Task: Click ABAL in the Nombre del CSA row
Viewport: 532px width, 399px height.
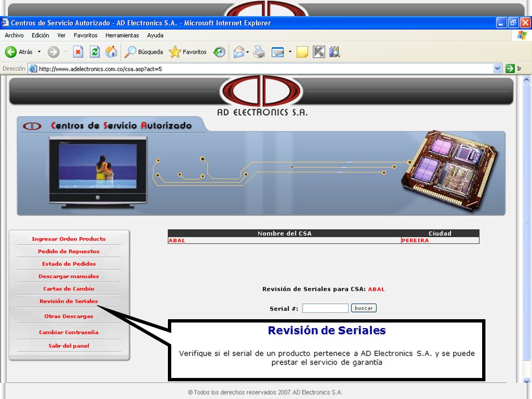Action: pyautogui.click(x=177, y=241)
